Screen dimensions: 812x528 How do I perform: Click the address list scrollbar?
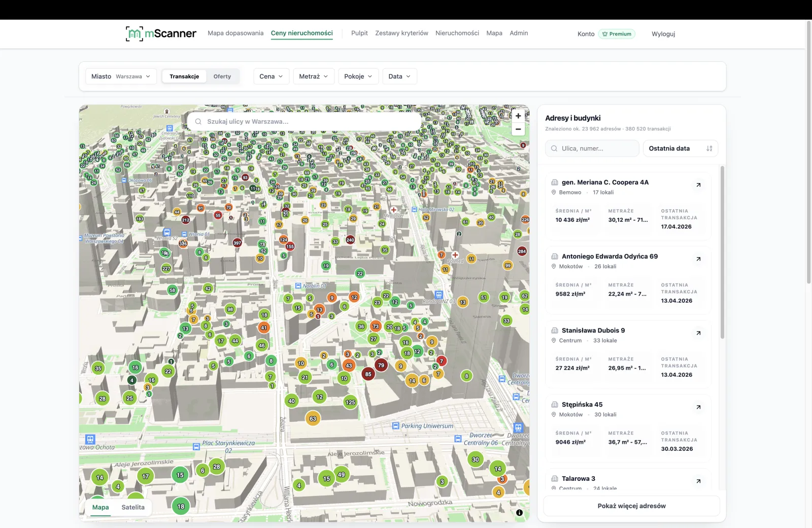pyautogui.click(x=722, y=252)
